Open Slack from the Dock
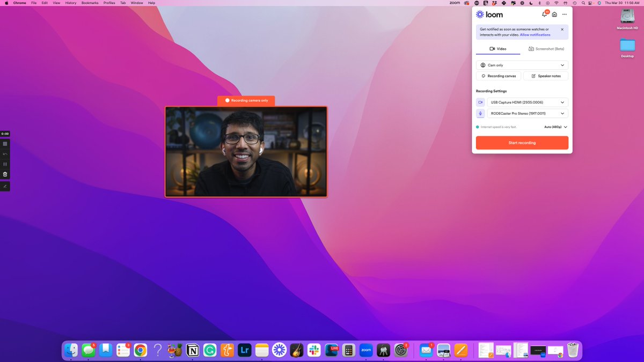The height and width of the screenshot is (362, 644). point(313,350)
